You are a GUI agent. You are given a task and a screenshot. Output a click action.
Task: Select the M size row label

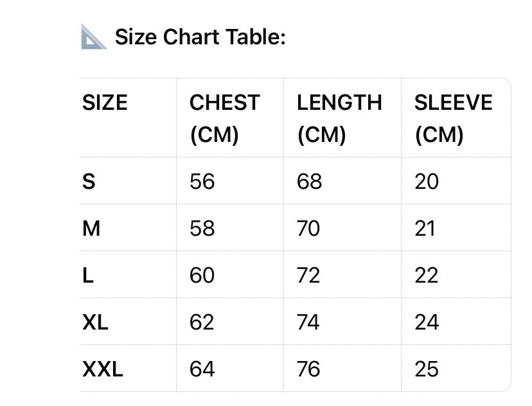point(91,229)
